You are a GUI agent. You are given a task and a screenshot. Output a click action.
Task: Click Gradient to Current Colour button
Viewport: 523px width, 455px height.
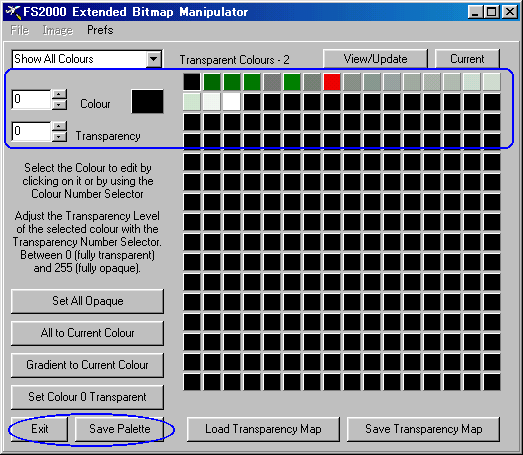(87, 365)
